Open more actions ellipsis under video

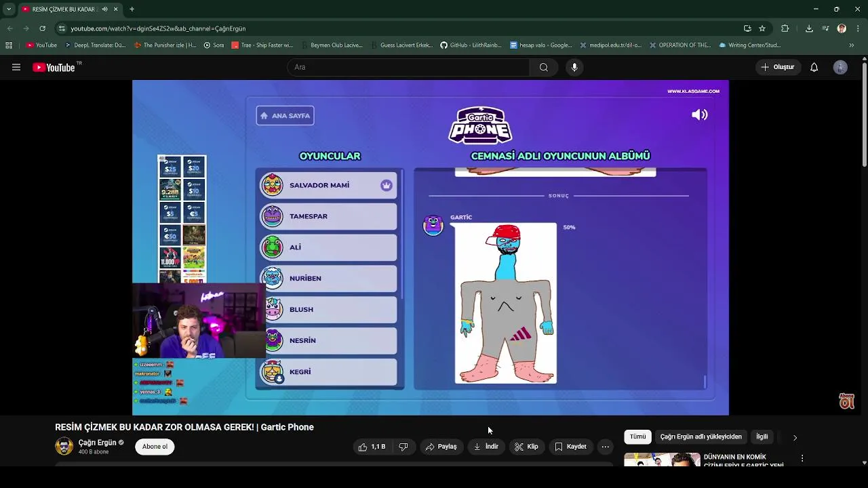pos(606,447)
